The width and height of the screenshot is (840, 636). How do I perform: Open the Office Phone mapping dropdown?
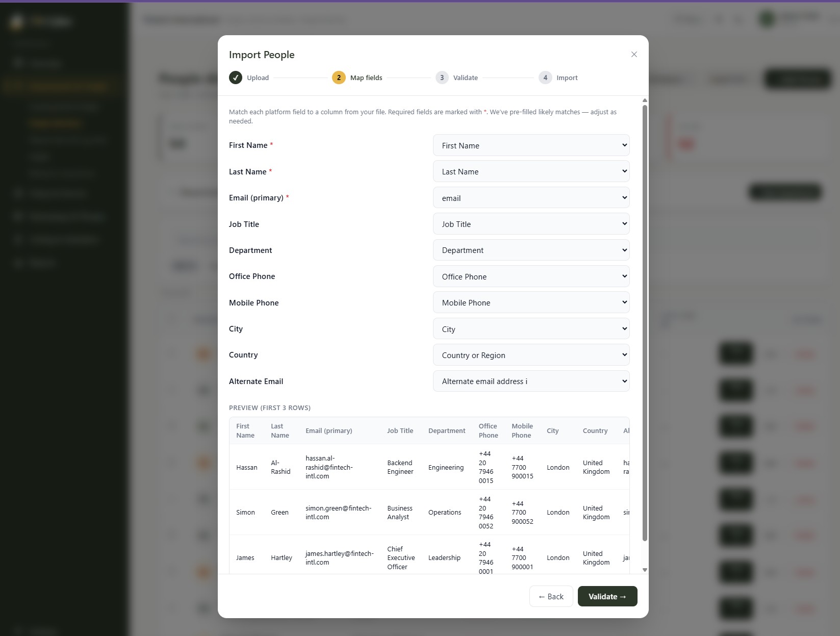(x=531, y=276)
